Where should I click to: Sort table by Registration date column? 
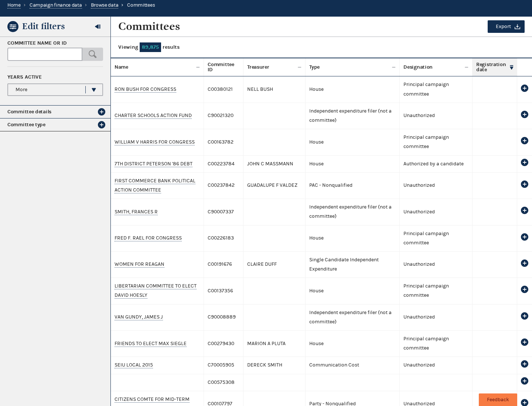(494, 67)
